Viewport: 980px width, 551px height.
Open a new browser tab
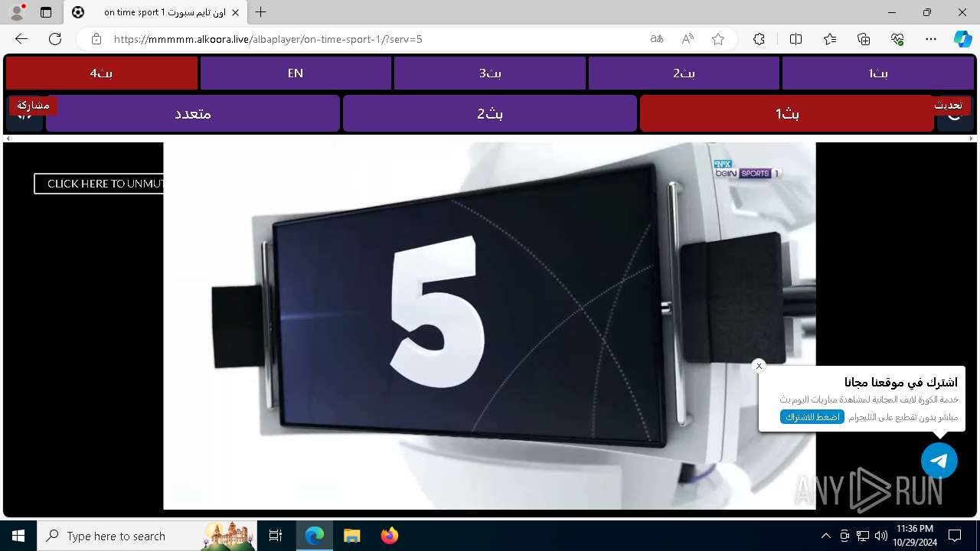[x=261, y=12]
